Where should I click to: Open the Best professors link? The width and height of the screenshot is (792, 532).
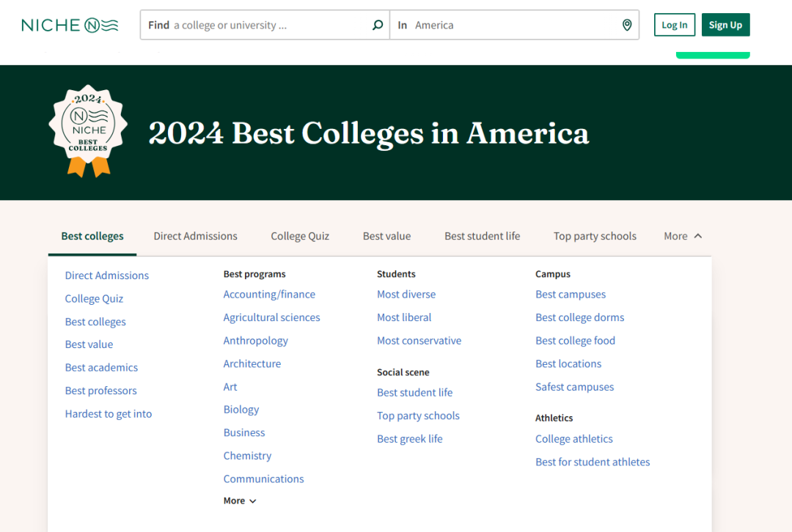pos(101,391)
